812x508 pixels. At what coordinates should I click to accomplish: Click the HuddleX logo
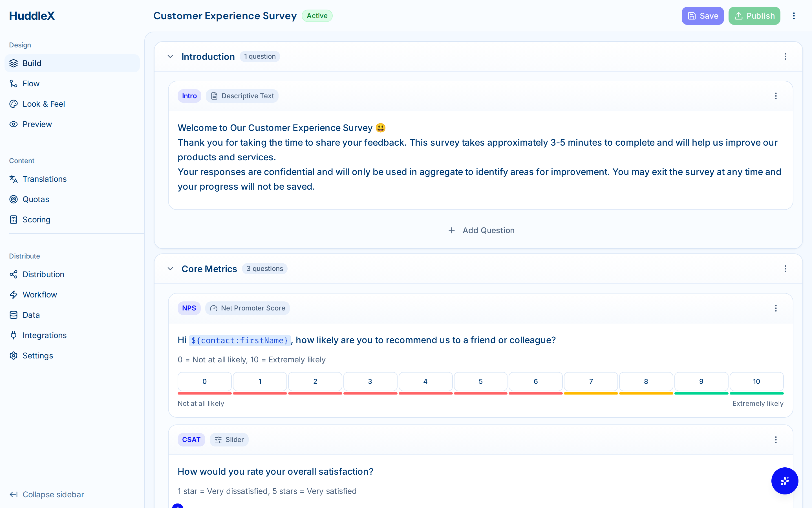[32, 16]
